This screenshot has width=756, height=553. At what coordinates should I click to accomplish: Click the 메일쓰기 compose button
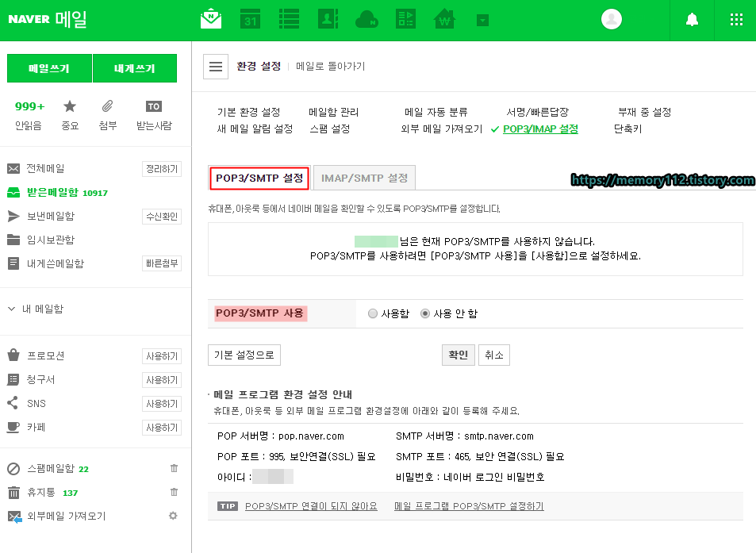click(49, 68)
